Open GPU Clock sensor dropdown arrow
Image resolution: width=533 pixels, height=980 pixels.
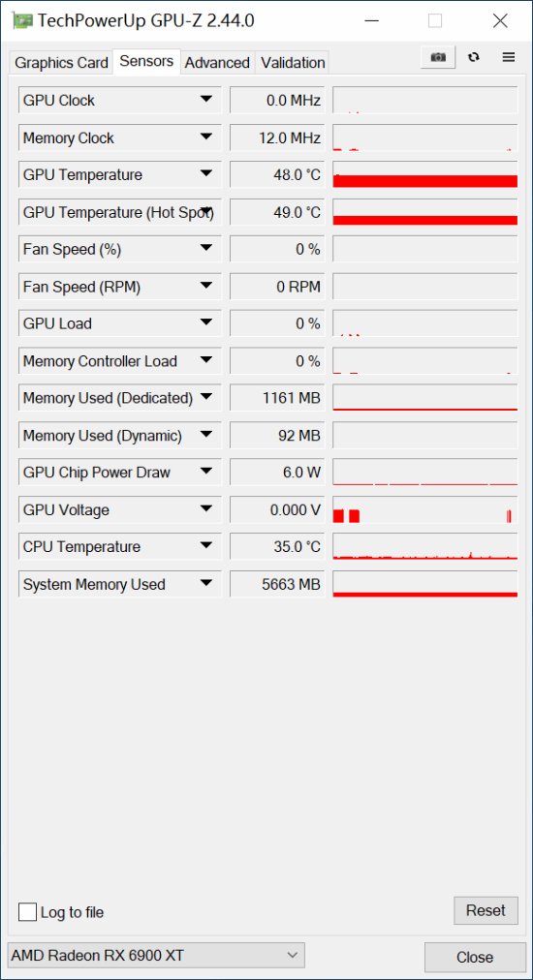coord(205,100)
